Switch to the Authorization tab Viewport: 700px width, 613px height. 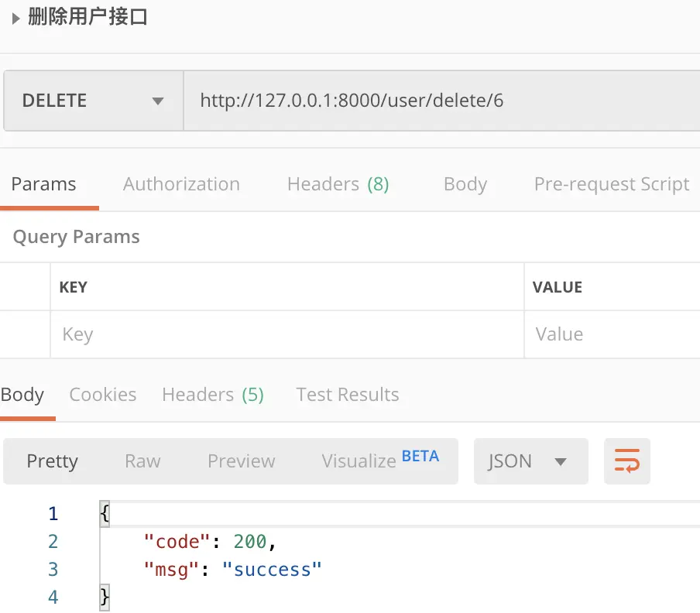(181, 184)
